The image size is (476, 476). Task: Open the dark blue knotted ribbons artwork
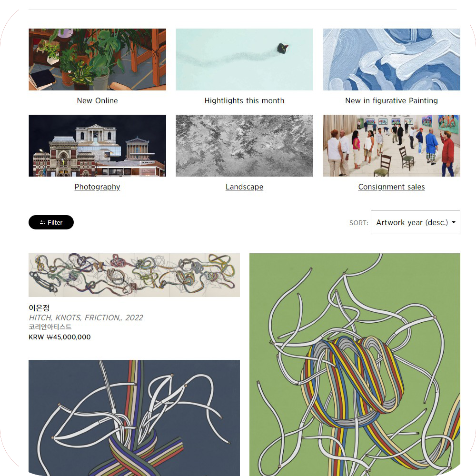(134, 418)
